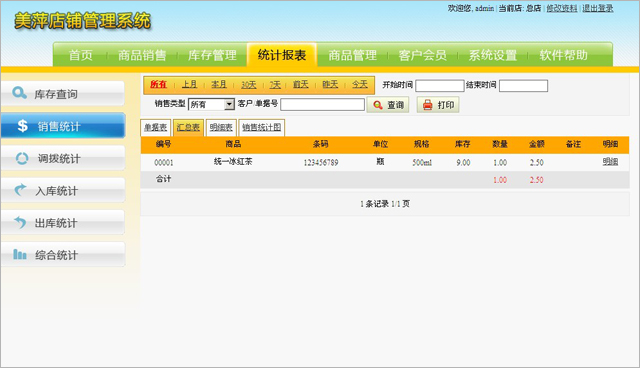Filter by 7天 time range

pyautogui.click(x=275, y=84)
